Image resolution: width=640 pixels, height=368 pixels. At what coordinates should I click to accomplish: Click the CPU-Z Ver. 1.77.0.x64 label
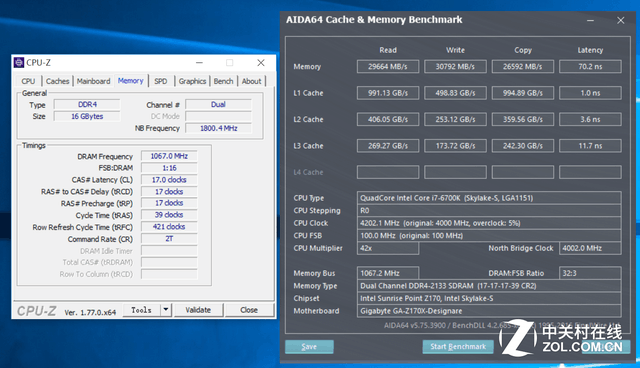coord(90,313)
